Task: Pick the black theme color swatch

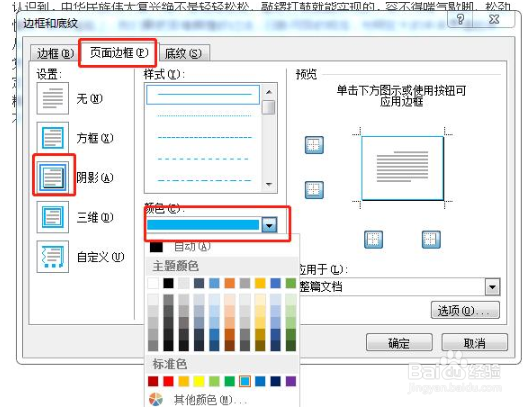Action: (168, 283)
